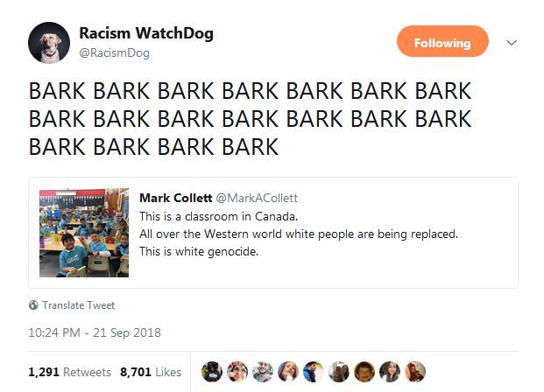Click the Racism WatchDog display name
This screenshot has width=544, height=392.
[x=146, y=33]
